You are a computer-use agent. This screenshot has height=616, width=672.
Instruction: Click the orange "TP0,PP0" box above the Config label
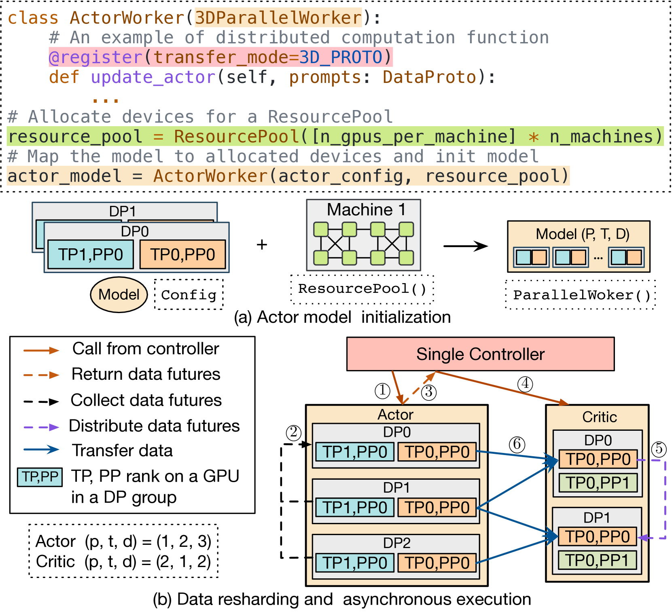[182, 254]
